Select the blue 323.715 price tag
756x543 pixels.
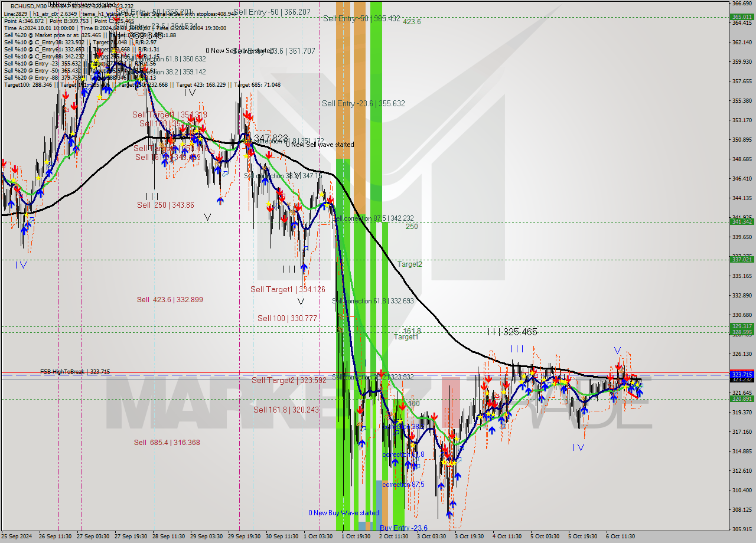tap(742, 375)
